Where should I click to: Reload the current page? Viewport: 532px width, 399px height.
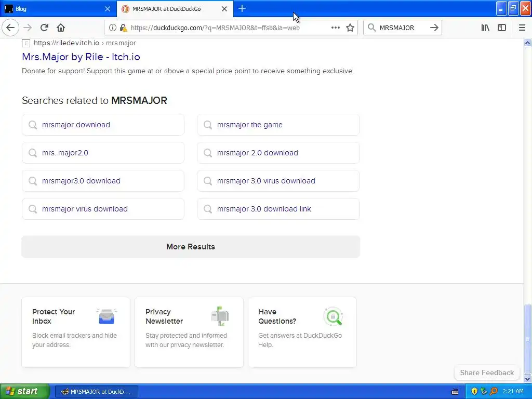click(44, 28)
